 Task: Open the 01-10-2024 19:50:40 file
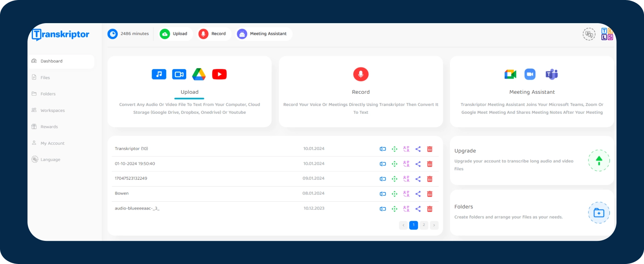pos(135,164)
